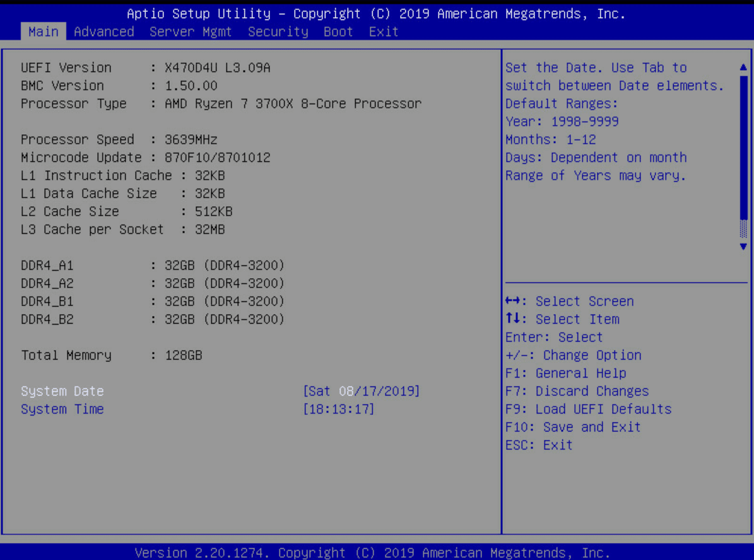
Task: Click the F7: Discard Changes hint
Action: pos(577,391)
